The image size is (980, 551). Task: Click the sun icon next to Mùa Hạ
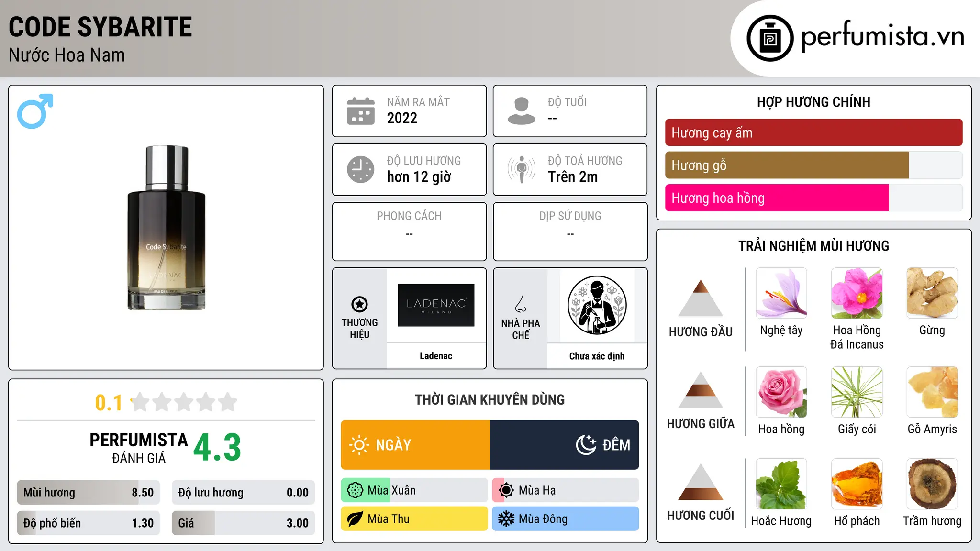point(506,490)
